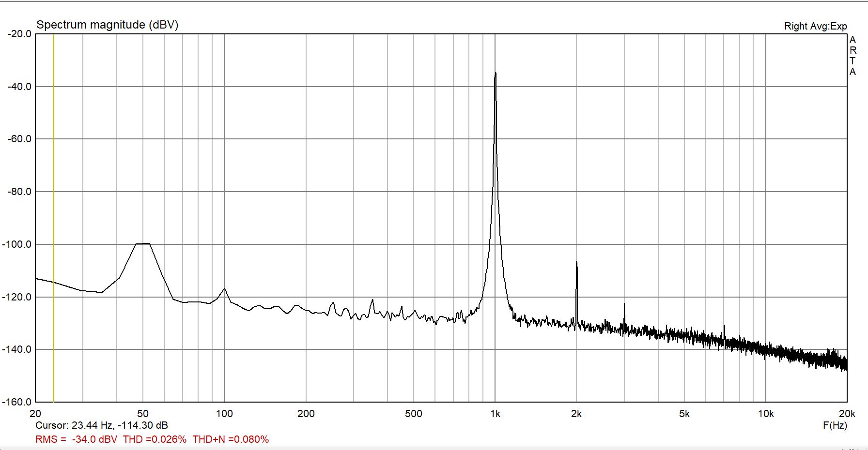Screen dimensions: 868x450
Task: Click the vertical 'ARTA' label
Action: point(853,56)
